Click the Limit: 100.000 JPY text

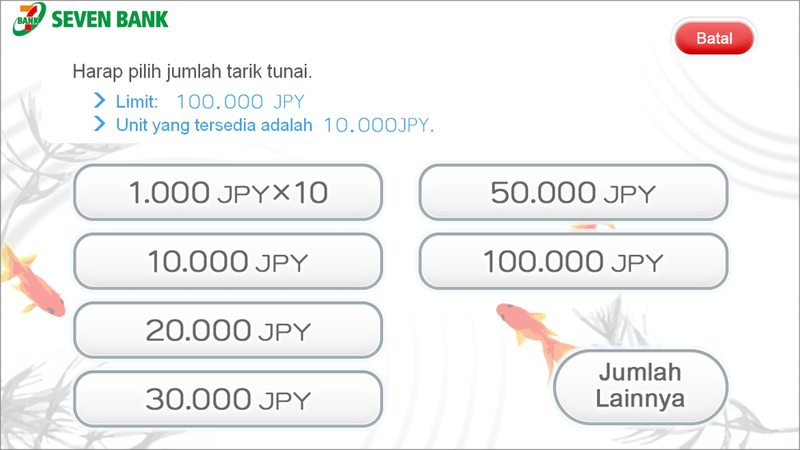pyautogui.click(x=210, y=102)
